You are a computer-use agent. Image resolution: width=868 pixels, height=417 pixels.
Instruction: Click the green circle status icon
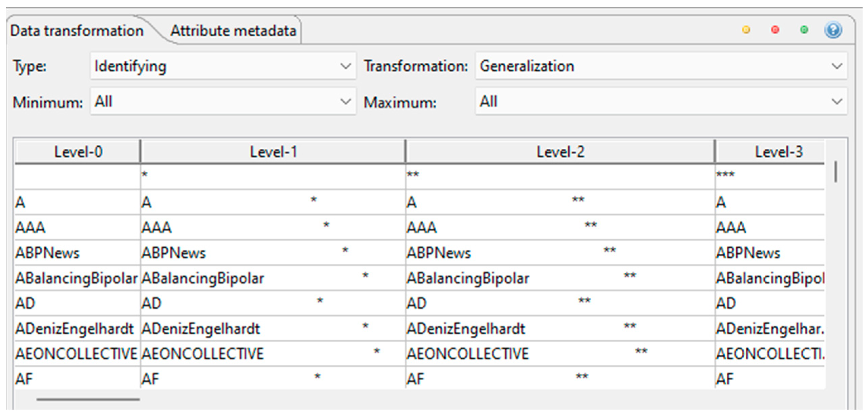coord(804,30)
